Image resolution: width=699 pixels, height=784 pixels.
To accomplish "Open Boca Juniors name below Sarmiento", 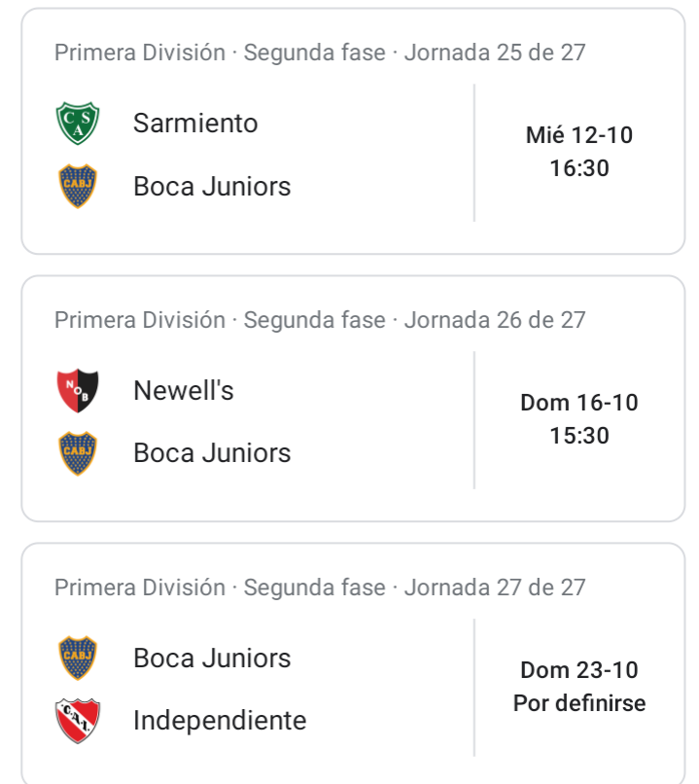I will coord(212,187).
